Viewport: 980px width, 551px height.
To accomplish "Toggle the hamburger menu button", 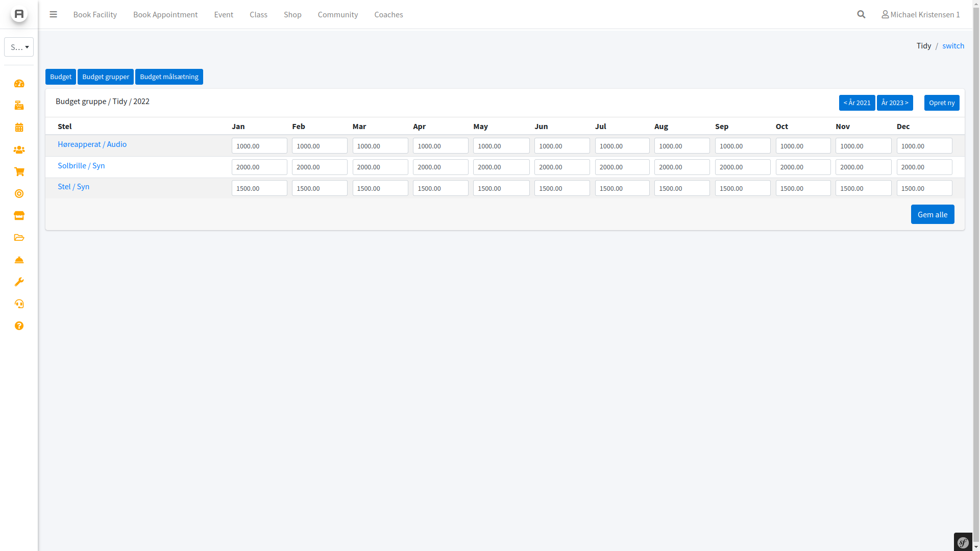I will [x=53, y=14].
